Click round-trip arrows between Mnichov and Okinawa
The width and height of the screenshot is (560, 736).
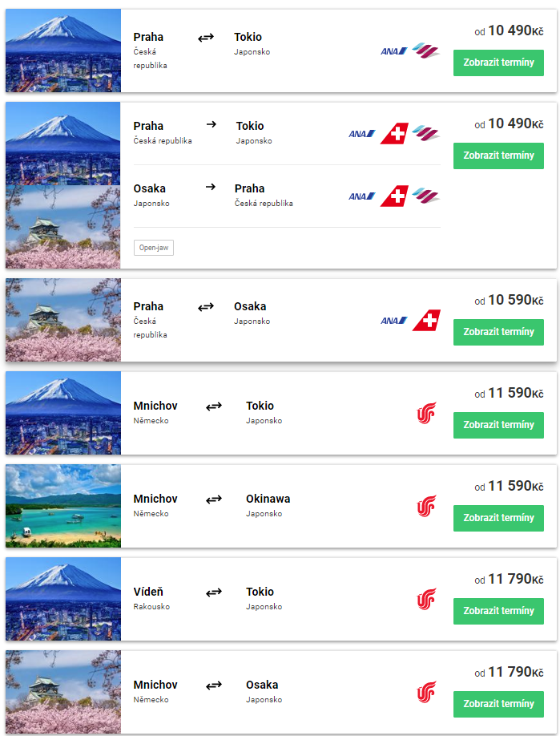(x=214, y=499)
